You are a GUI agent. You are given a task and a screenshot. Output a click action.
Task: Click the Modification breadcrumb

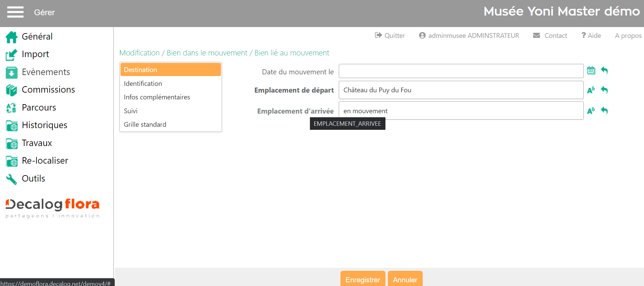click(139, 53)
